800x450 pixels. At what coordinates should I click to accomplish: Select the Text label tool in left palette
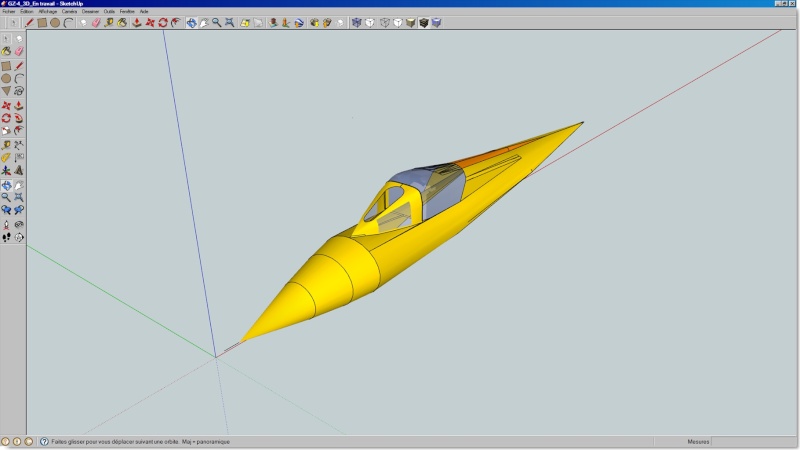pos(19,158)
